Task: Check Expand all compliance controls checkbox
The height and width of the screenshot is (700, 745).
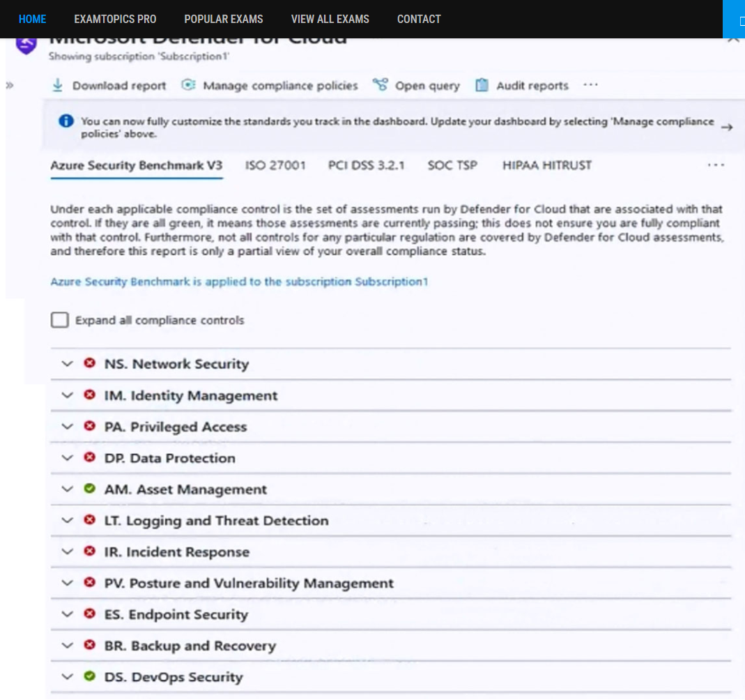Action: click(60, 320)
